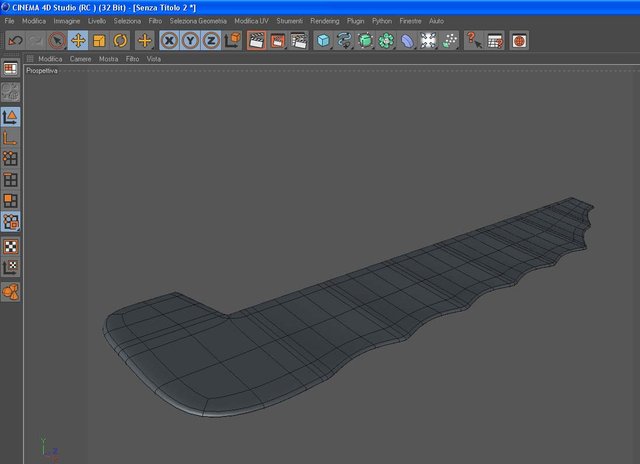The image size is (640, 464).
Task: Click the question mark context help icon
Action: point(474,40)
